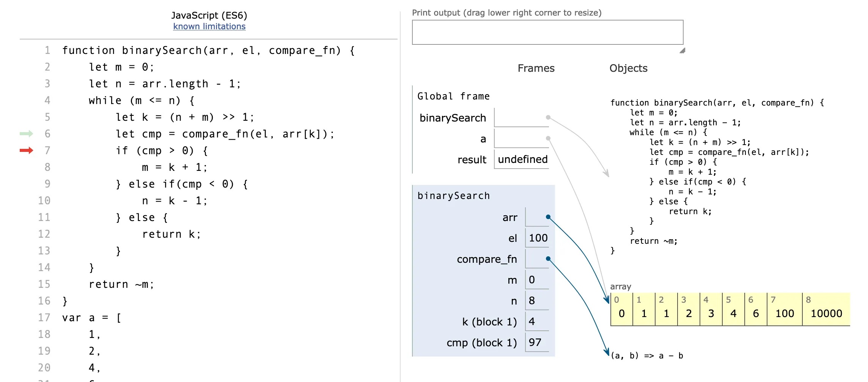Screen dimensions: 868x382
Task: Open the known limitations link
Action: pyautogui.click(x=209, y=26)
